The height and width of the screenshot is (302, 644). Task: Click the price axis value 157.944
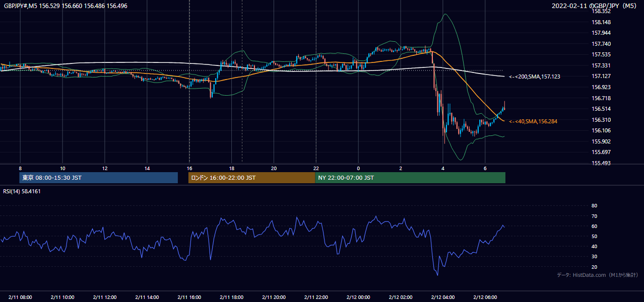601,33
